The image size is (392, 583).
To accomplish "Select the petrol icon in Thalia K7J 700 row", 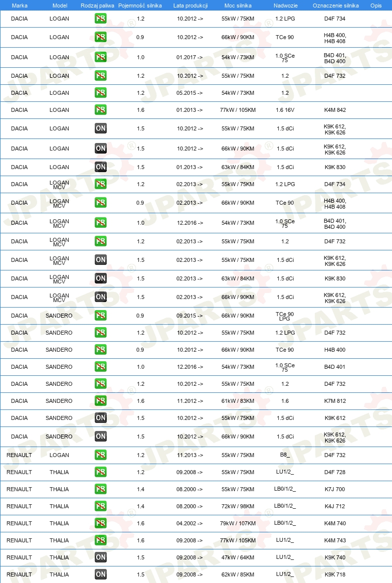I will coord(100,490).
